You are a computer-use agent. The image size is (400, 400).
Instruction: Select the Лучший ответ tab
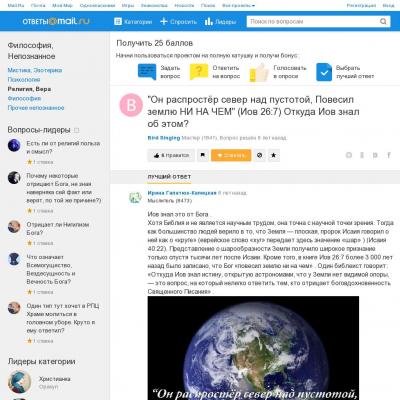(169, 177)
